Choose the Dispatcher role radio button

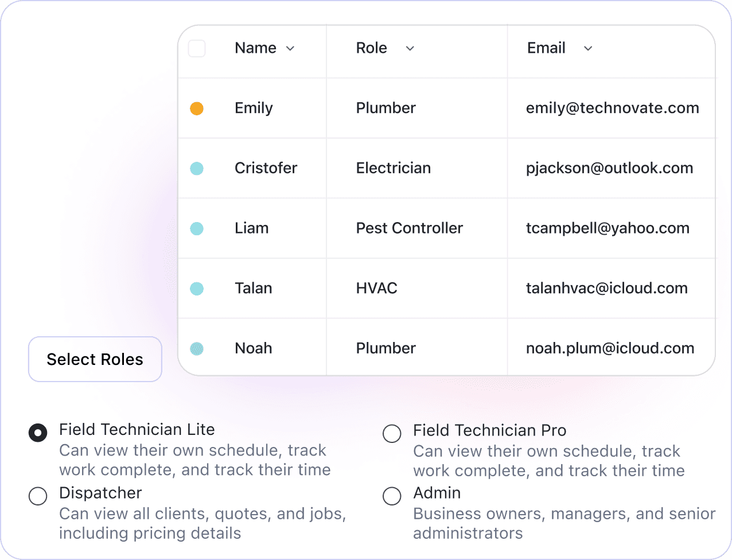tap(38, 496)
